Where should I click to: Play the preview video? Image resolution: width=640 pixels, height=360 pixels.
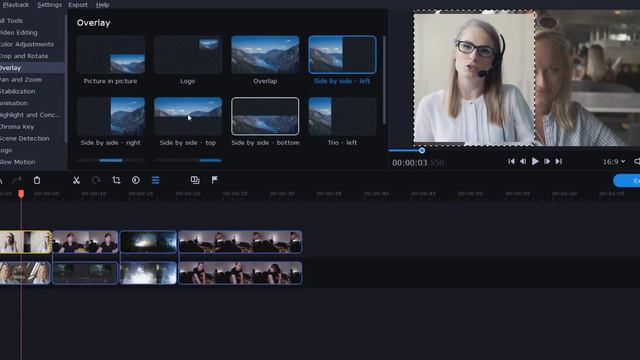(535, 162)
